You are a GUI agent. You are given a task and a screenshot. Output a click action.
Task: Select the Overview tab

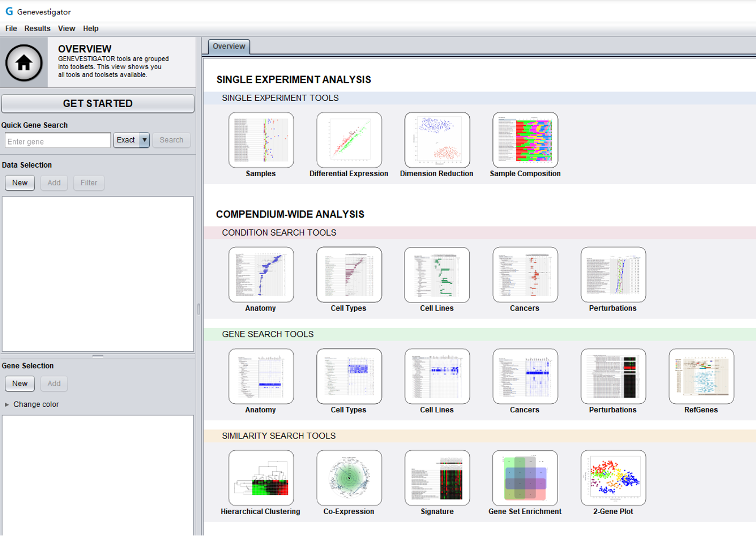tap(229, 47)
